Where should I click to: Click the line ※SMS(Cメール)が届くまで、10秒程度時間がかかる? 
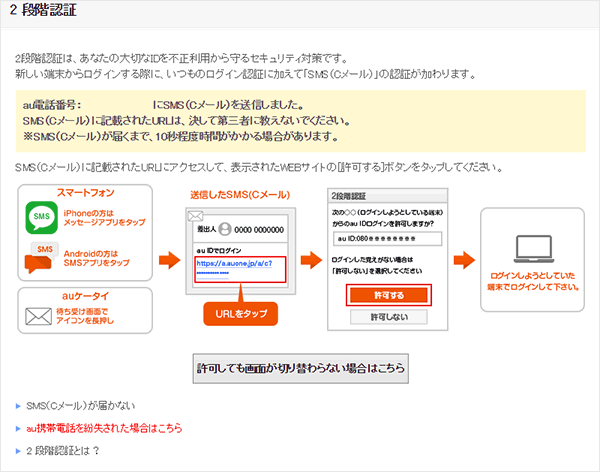click(181, 136)
